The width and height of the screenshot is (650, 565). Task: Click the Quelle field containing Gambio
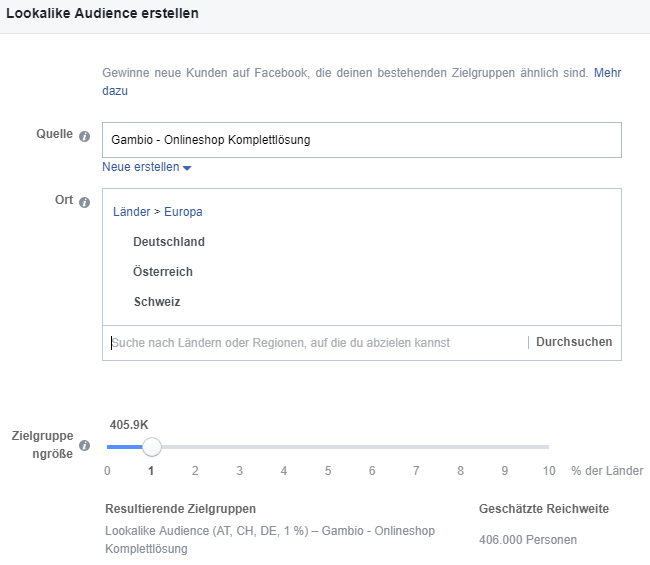coord(361,140)
